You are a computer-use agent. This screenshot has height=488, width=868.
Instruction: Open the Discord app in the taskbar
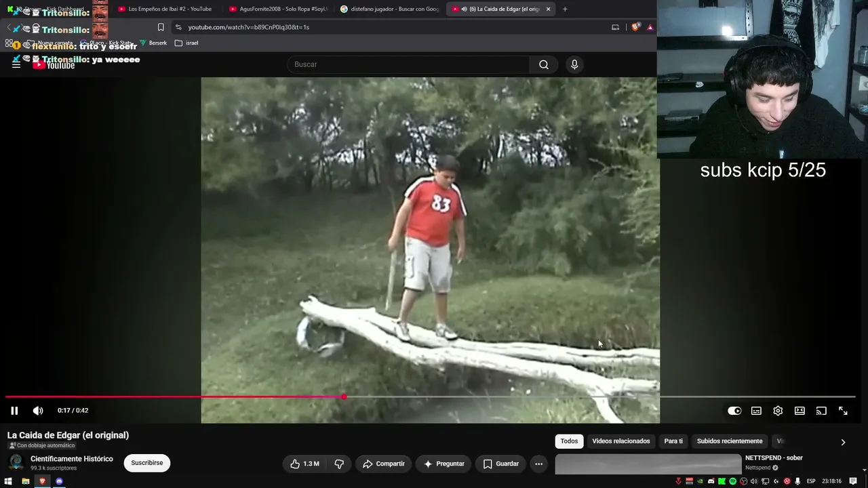pyautogui.click(x=59, y=481)
